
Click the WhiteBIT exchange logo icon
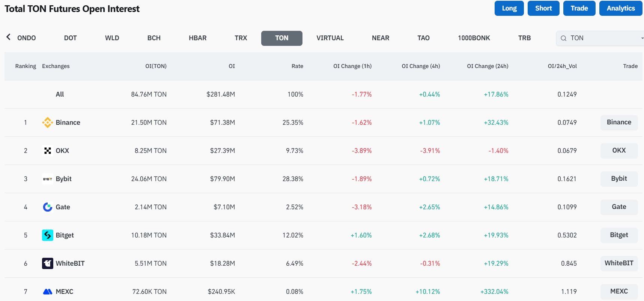[48, 263]
